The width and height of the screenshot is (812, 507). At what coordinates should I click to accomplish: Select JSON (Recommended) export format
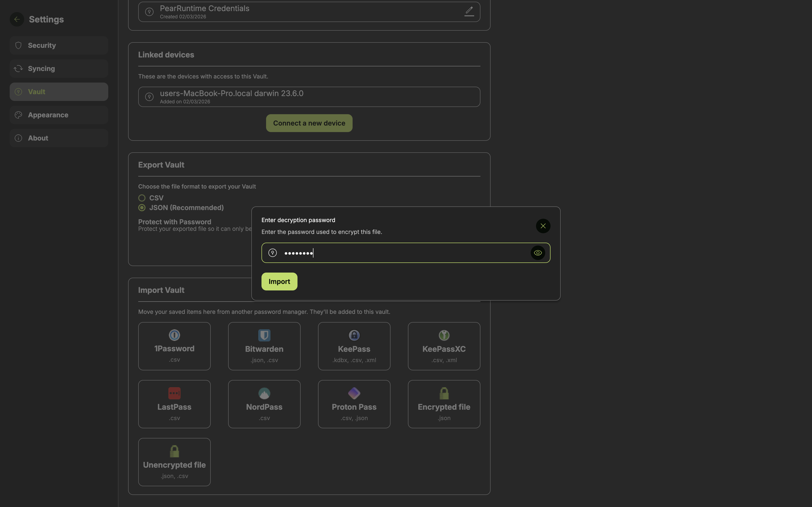pos(142,208)
